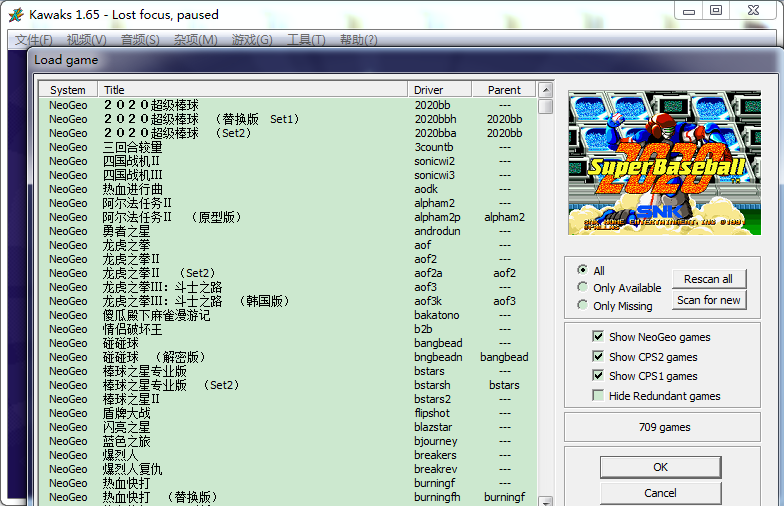
Task: Enable Hide Redundant games checkbox
Action: (598, 396)
